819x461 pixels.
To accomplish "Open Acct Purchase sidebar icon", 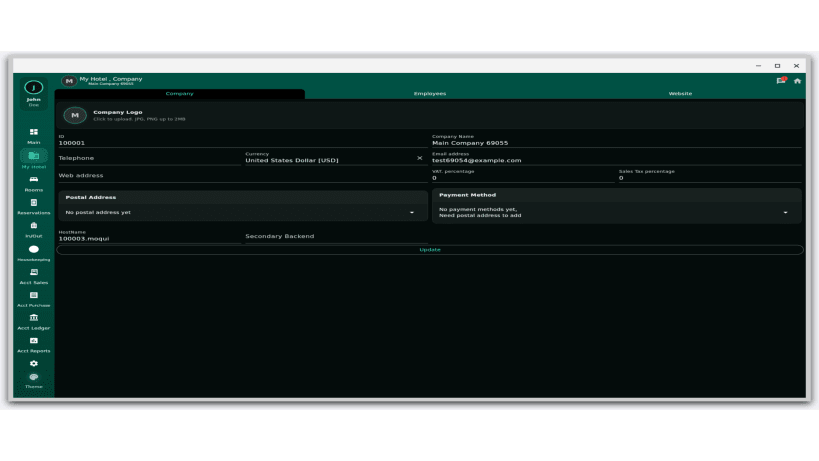I will tap(33, 295).
